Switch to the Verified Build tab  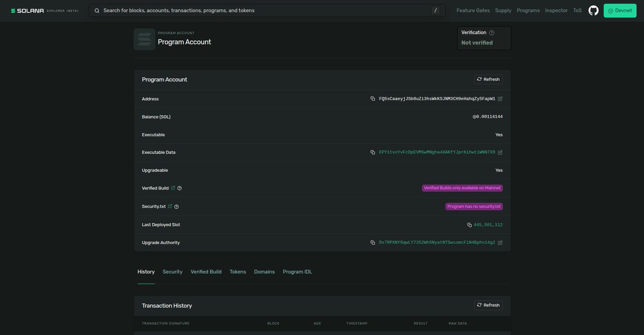206,272
